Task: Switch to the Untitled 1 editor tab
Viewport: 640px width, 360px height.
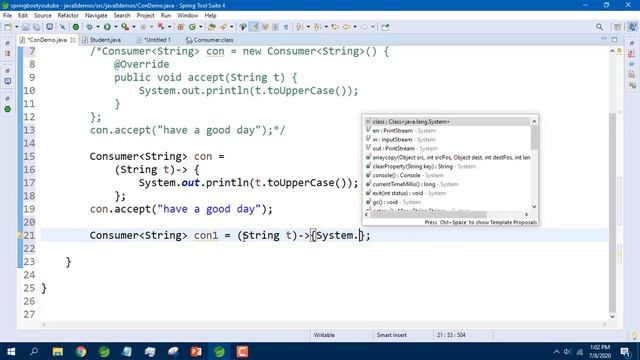Action: coord(154,40)
